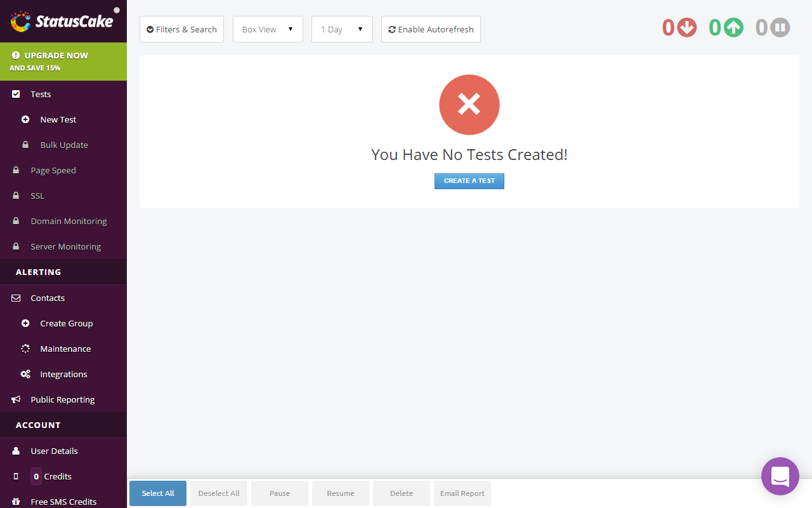Enable Autorefresh
The width and height of the screenshot is (812, 508).
[x=431, y=29]
